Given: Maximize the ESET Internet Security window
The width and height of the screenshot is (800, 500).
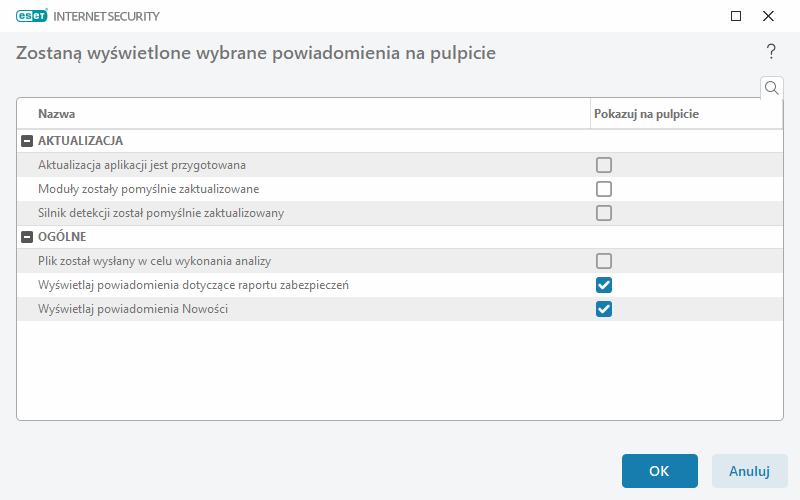Looking at the screenshot, I should pos(736,16).
